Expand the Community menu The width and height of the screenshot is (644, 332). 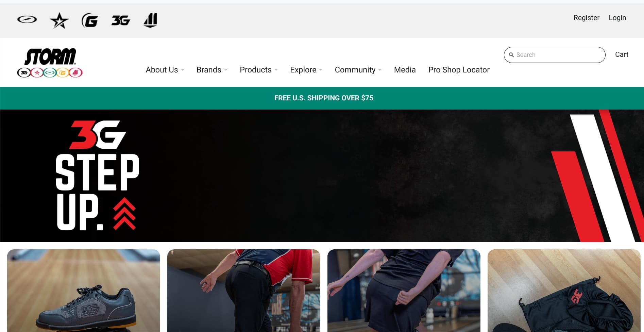358,70
